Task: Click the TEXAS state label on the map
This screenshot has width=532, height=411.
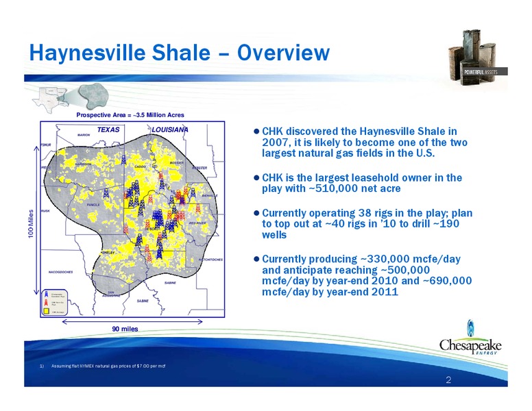Action: click(x=108, y=129)
